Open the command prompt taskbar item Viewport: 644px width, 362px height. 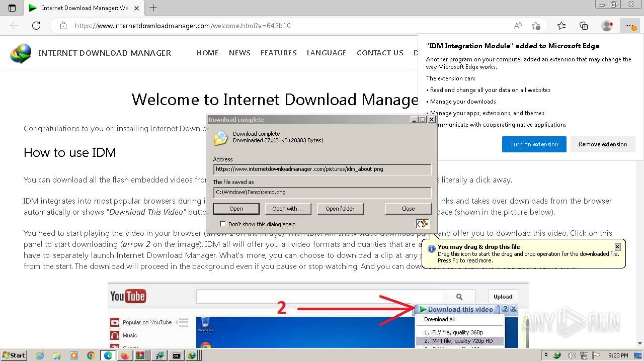pyautogui.click(x=176, y=355)
